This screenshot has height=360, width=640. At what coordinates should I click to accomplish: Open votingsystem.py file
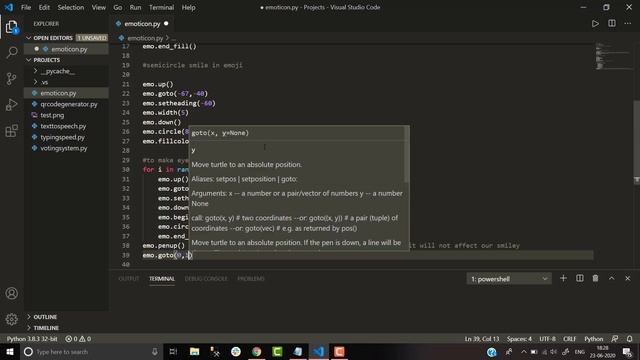point(64,148)
